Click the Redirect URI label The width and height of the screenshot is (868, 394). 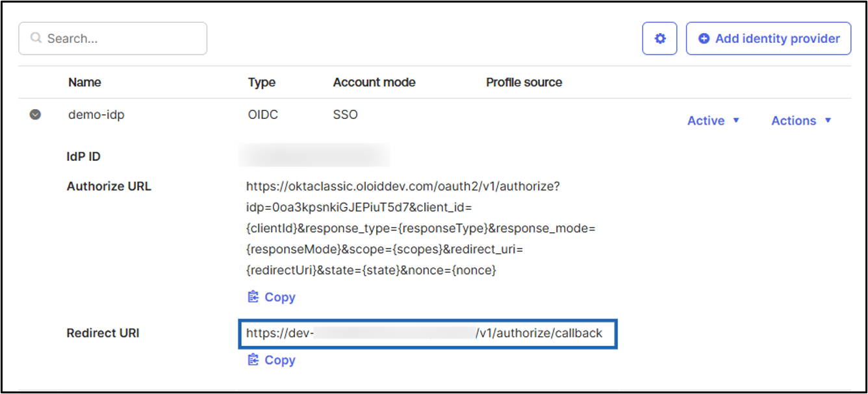point(103,334)
